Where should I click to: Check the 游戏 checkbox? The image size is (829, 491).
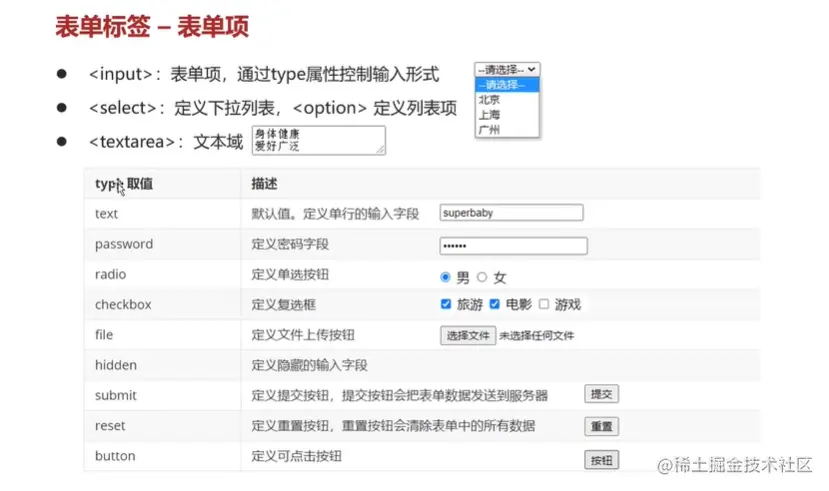pyautogui.click(x=544, y=304)
